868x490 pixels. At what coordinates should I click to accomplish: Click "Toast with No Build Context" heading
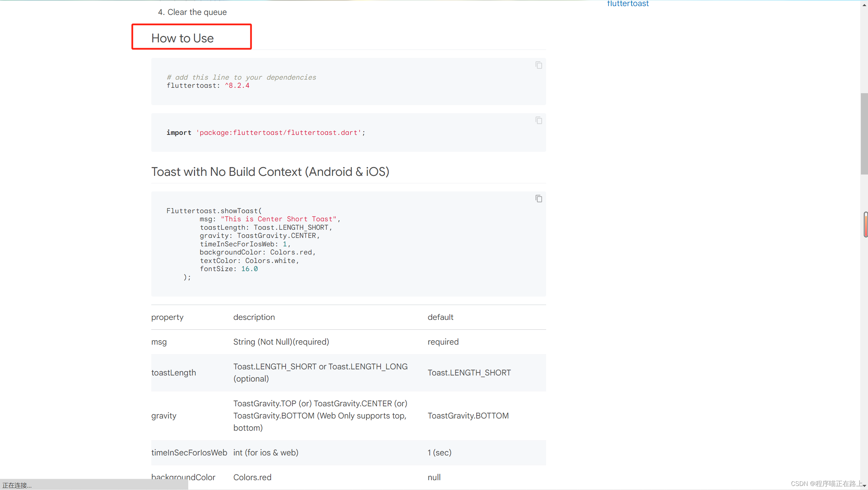click(270, 172)
